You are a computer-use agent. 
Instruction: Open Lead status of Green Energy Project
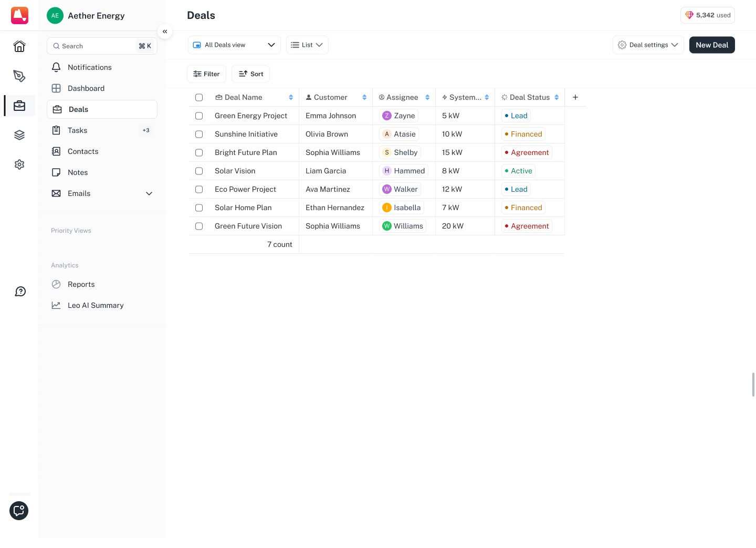click(516, 116)
